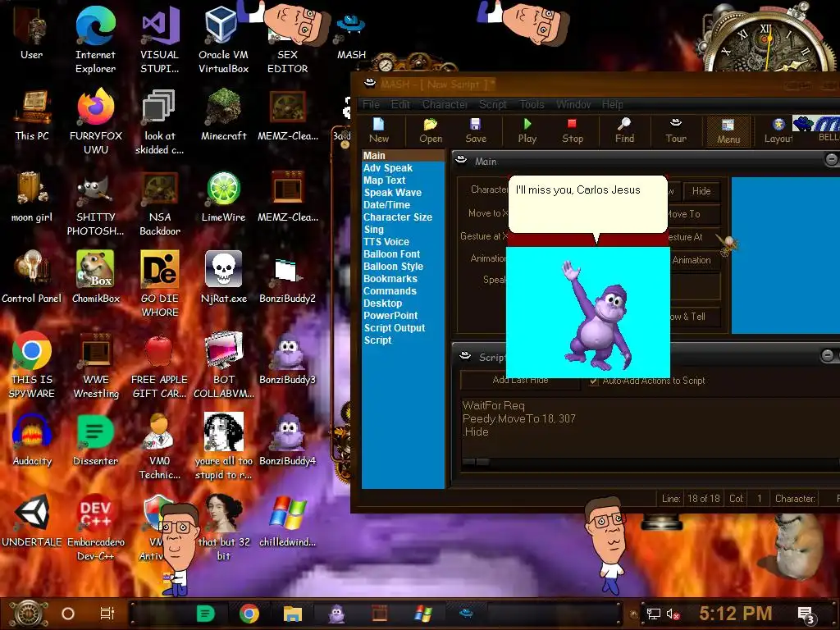Click the Gesture At button
Screen dimensions: 840x630
click(x=694, y=237)
